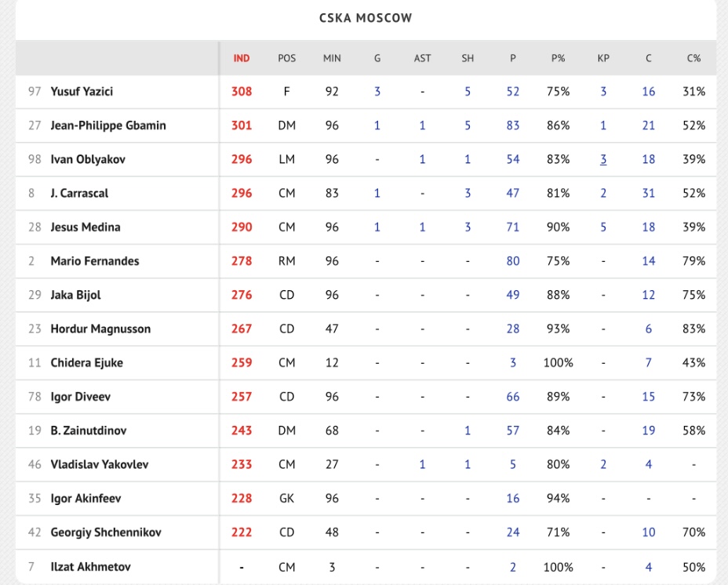This screenshot has width=728, height=585.
Task: Sort by P% column header
Action: click(558, 59)
